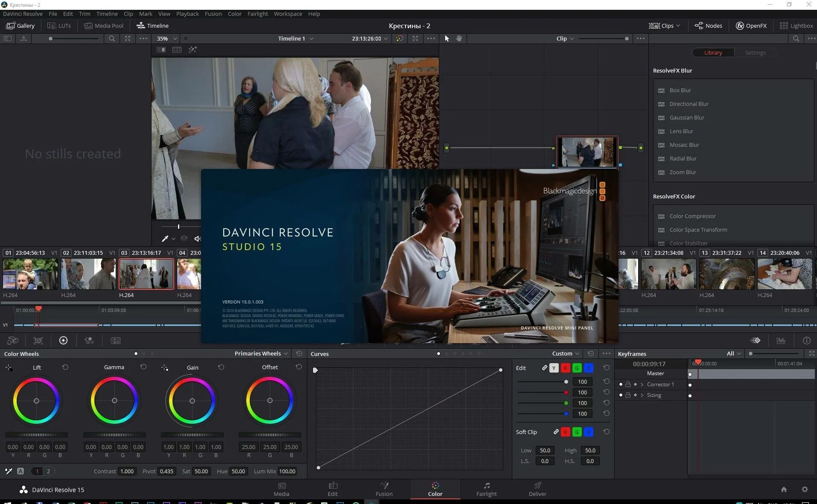
Task: Open the Primaries Wheels mode dropdown
Action: [261, 353]
